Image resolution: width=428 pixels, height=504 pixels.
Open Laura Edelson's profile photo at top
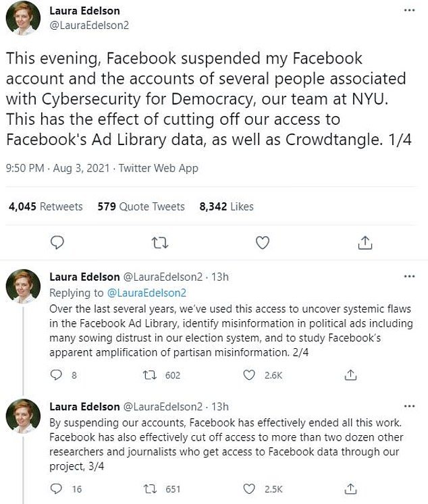click(23, 18)
